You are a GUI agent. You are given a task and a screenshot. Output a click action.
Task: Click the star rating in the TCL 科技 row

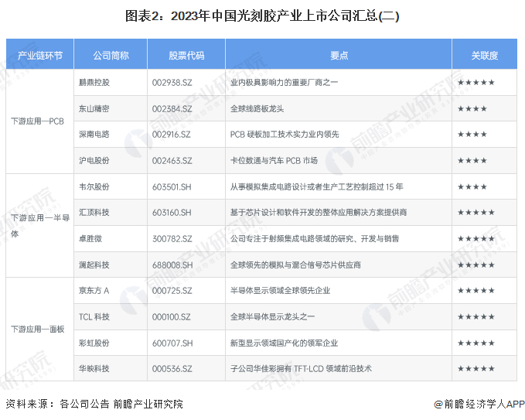click(476, 316)
